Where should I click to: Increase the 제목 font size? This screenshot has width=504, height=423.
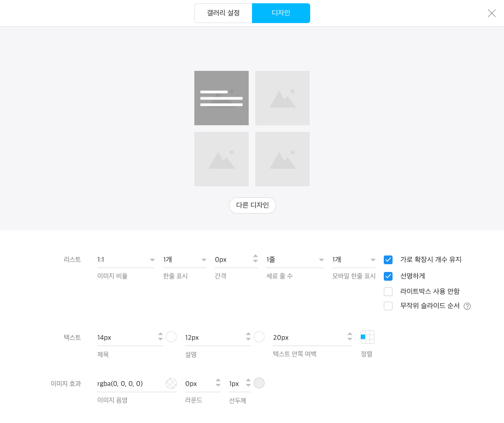pyautogui.click(x=160, y=334)
